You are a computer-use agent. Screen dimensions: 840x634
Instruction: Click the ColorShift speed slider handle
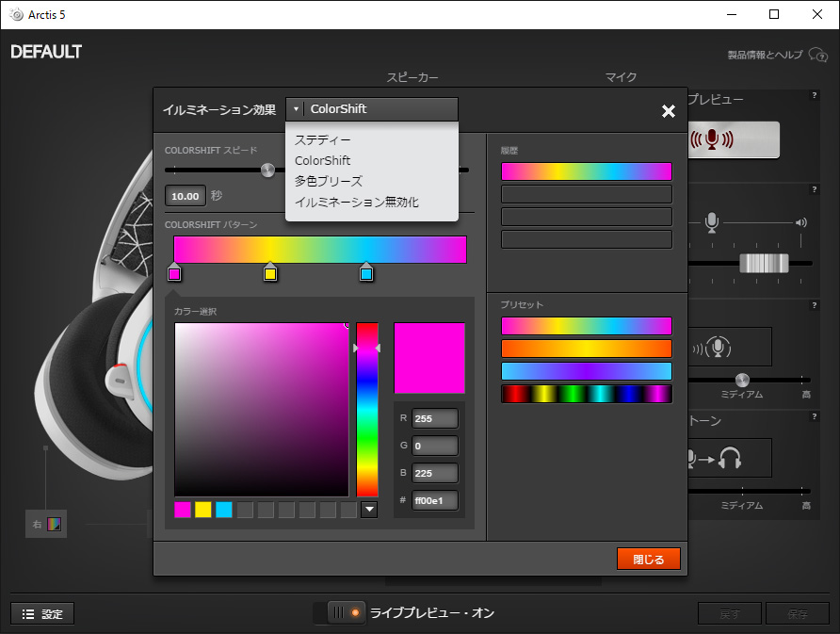[x=268, y=171]
